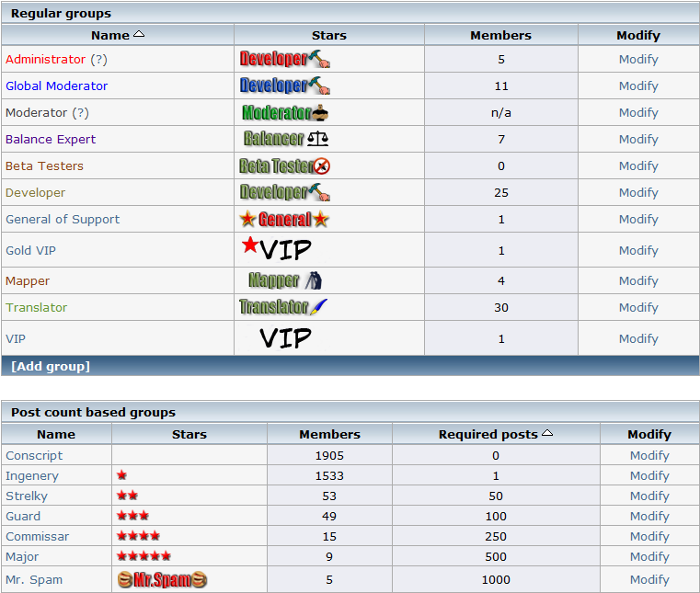Click the five red stars for Major
The image size is (700, 593).
click(x=143, y=556)
